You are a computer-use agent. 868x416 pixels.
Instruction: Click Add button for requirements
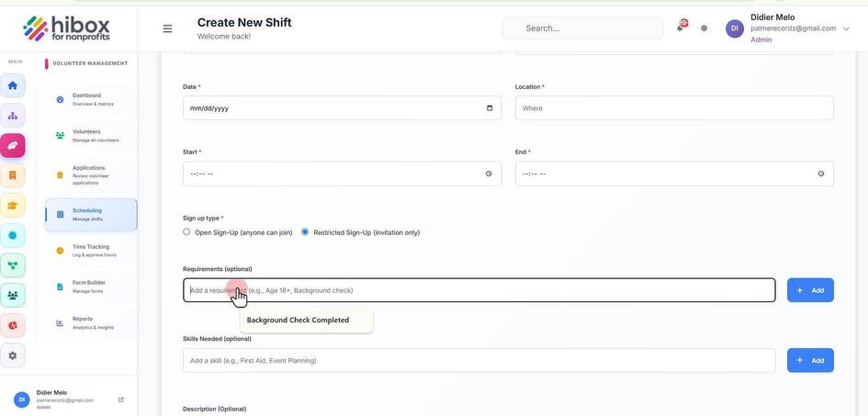point(810,290)
